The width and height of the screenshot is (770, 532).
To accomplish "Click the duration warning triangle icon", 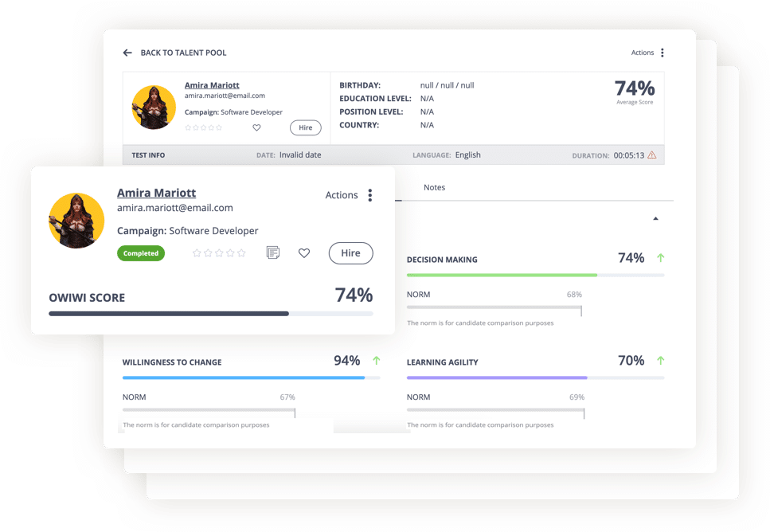I will [x=652, y=155].
